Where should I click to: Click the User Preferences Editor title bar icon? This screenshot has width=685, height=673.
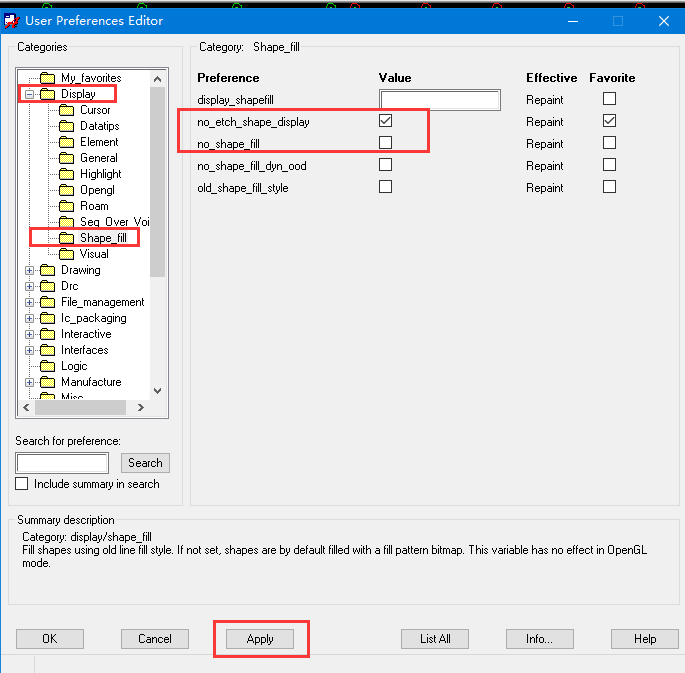point(11,21)
